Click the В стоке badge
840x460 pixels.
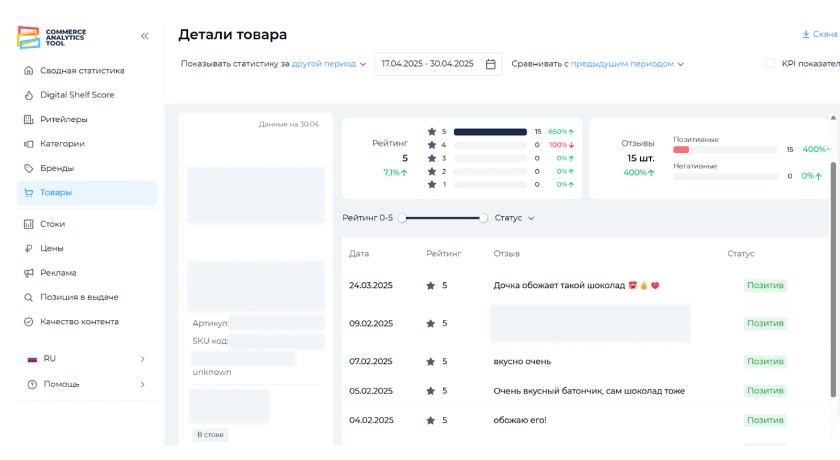pos(210,435)
